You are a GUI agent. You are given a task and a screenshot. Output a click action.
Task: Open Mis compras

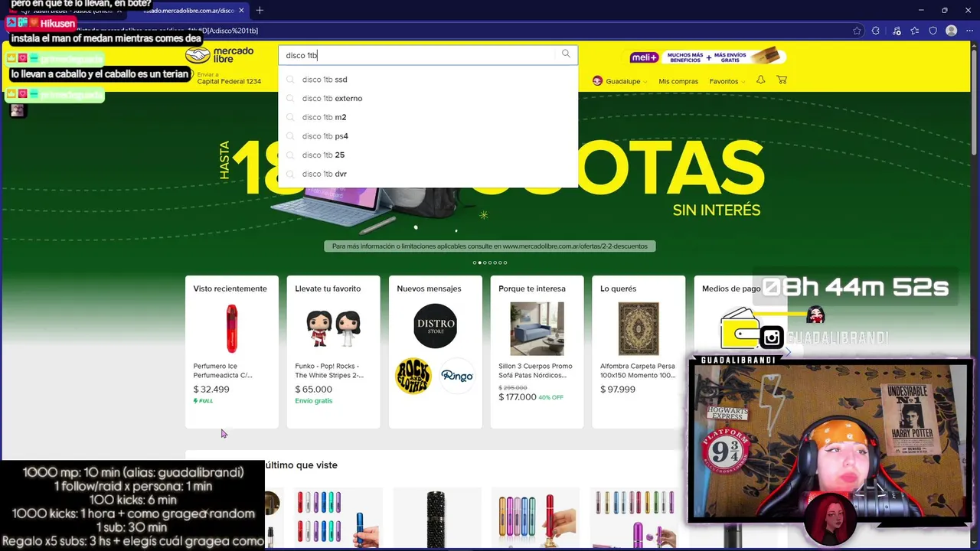(678, 81)
